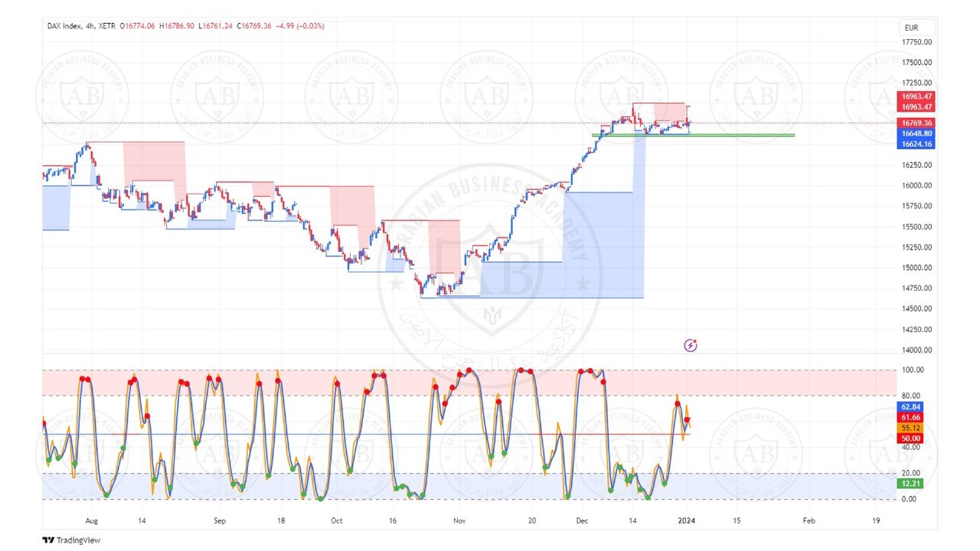The image size is (980, 551).
Task: Click the 14250.00 price scale label
Action: tap(916, 330)
